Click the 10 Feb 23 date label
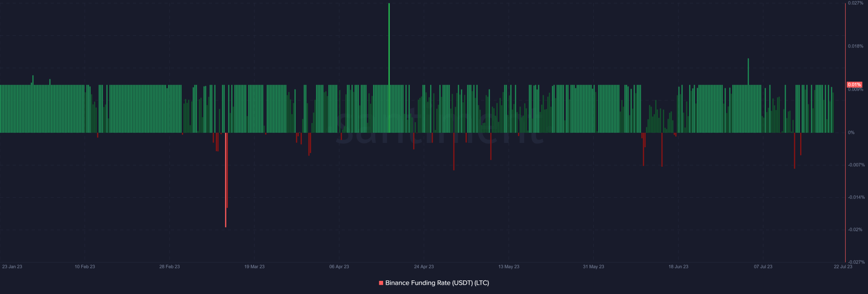This screenshot has height=294, width=868. pos(85,267)
